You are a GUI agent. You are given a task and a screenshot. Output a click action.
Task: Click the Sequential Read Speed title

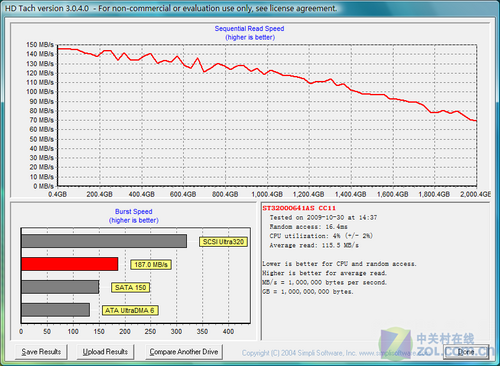pos(249,29)
